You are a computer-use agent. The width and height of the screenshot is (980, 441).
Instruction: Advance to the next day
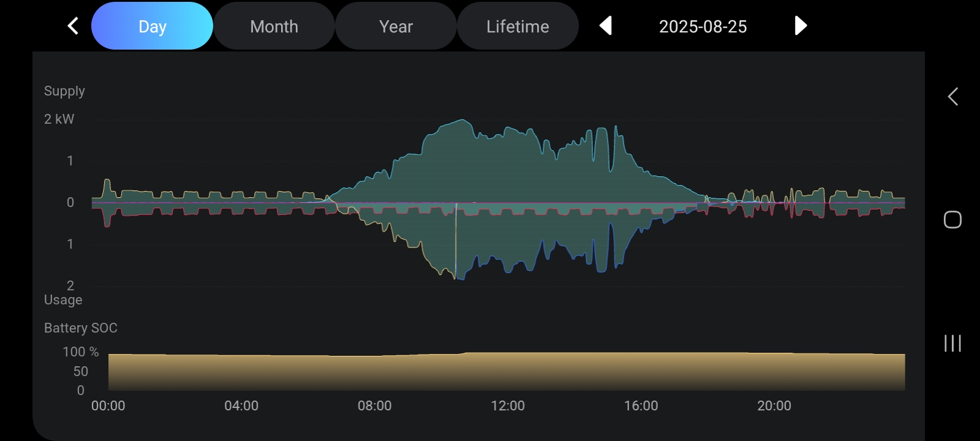800,26
